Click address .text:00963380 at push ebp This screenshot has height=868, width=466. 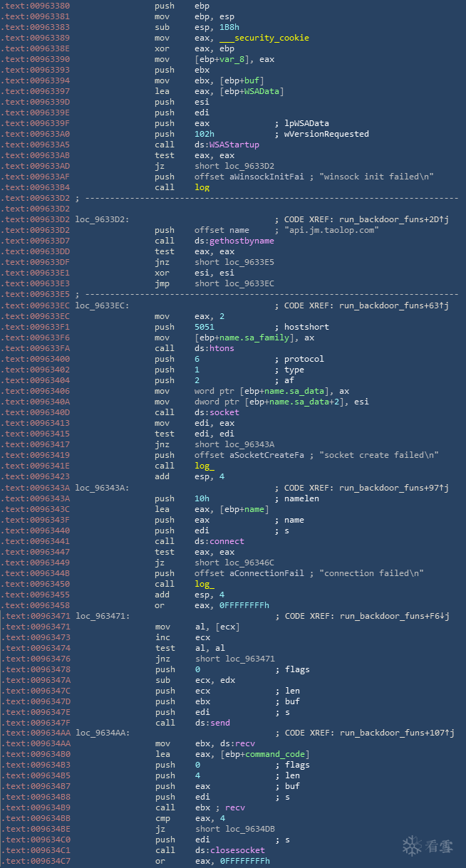(x=36, y=6)
